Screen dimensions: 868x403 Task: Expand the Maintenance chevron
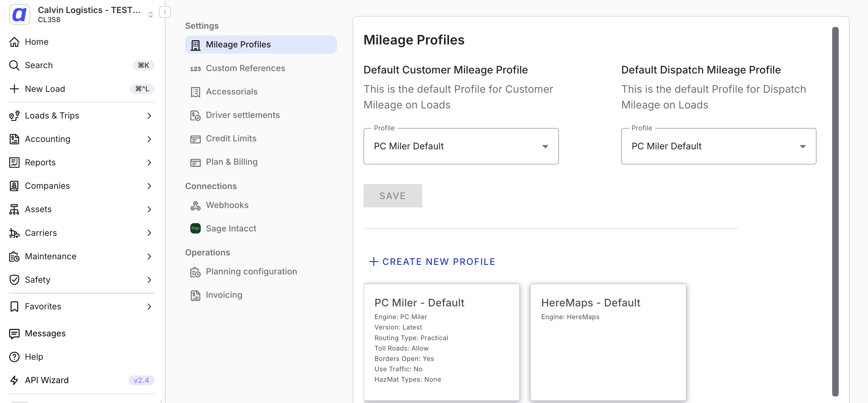[x=149, y=256]
